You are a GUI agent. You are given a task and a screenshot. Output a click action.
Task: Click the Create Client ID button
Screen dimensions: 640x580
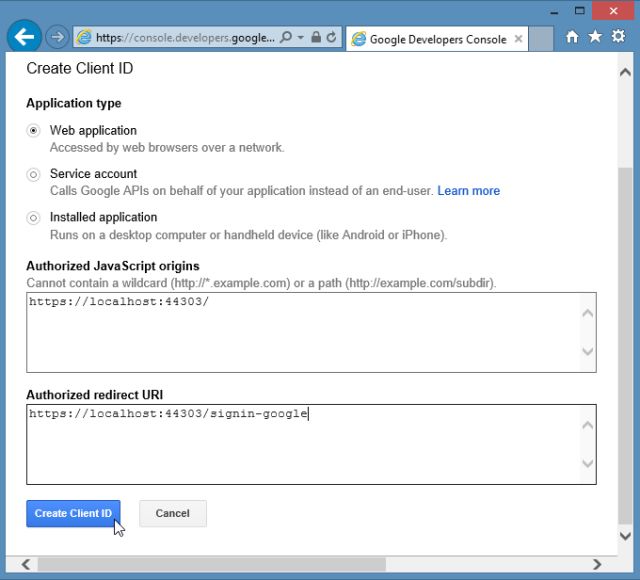coord(73,513)
